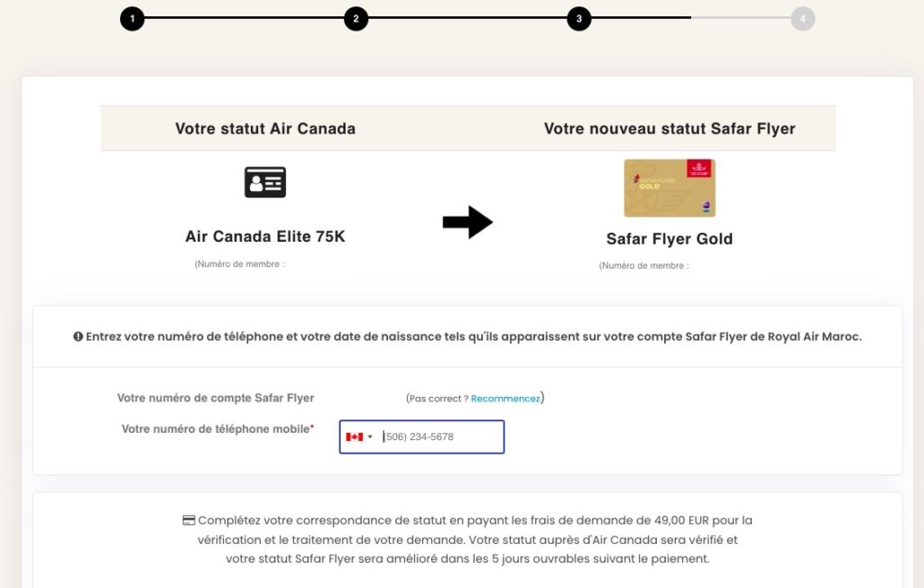The image size is (924, 588).
Task: Click the Air Canada Elite 75K label
Action: (x=264, y=236)
